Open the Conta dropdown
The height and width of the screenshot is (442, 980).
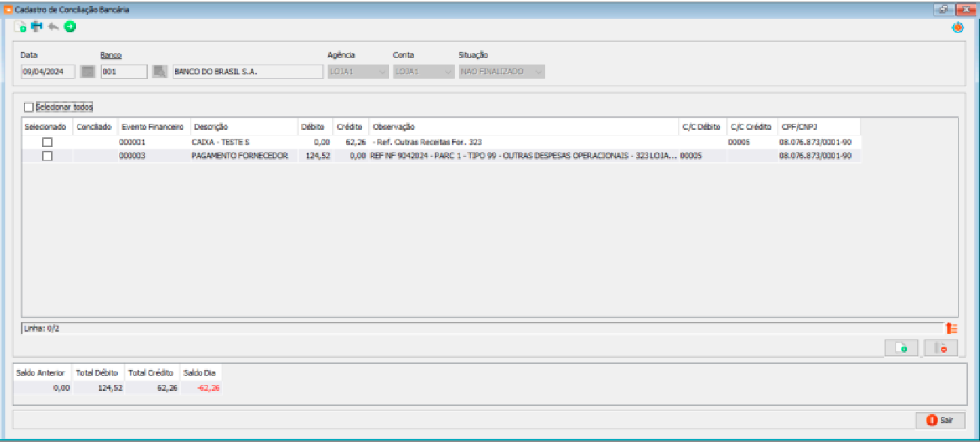coord(424,72)
